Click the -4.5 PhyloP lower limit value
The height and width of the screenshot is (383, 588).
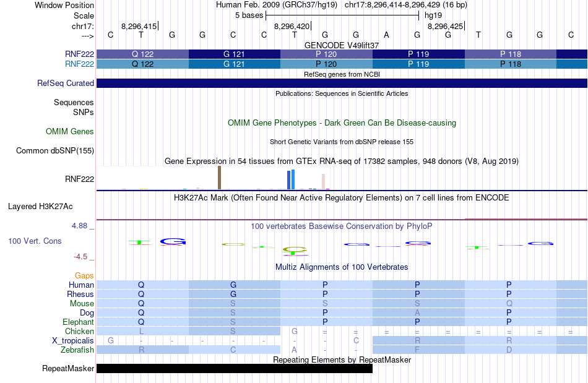80,257
